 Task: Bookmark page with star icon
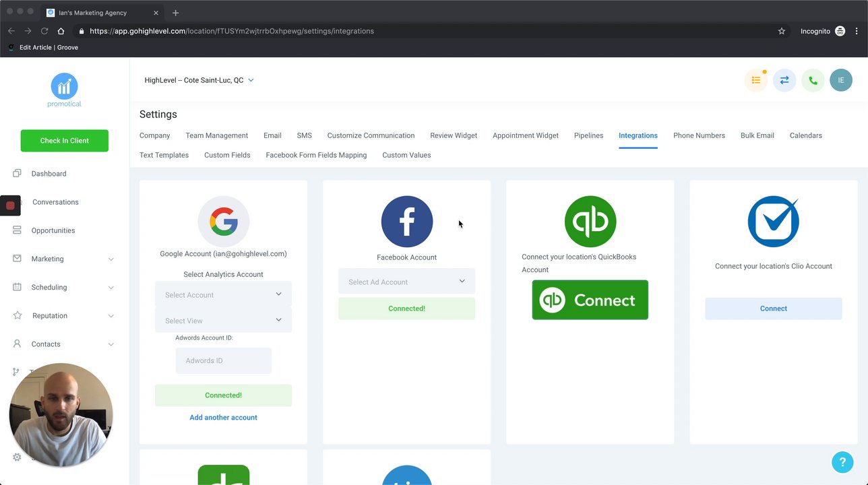tap(782, 31)
